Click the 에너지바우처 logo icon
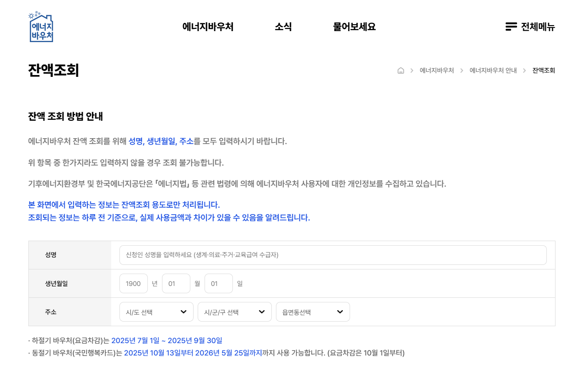The width and height of the screenshot is (588, 366). click(x=41, y=27)
